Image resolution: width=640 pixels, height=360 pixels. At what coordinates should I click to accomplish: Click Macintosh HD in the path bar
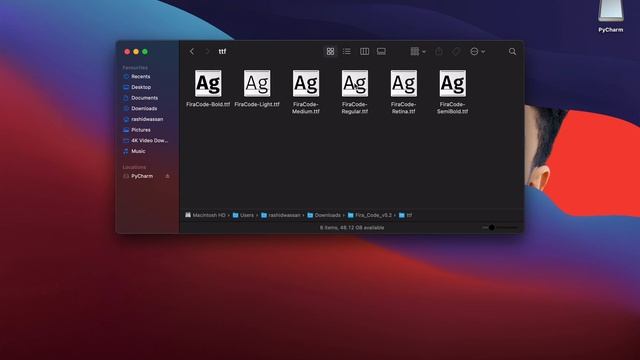[205, 215]
